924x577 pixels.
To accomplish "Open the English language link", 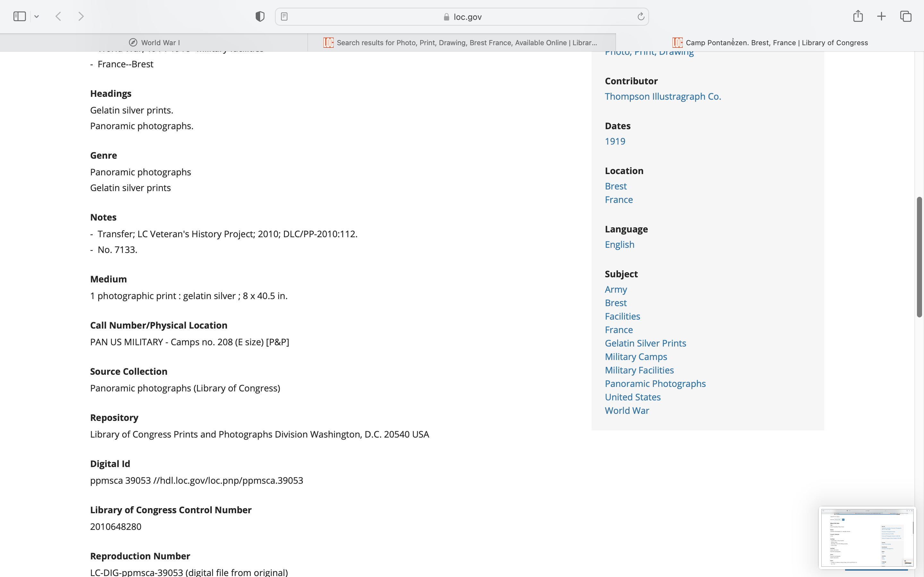I will click(x=619, y=245).
